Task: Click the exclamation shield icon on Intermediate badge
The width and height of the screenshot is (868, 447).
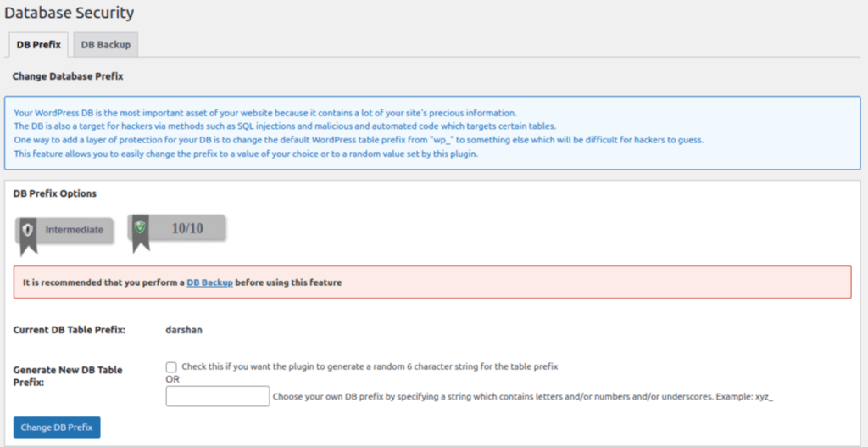Action: click(28, 229)
